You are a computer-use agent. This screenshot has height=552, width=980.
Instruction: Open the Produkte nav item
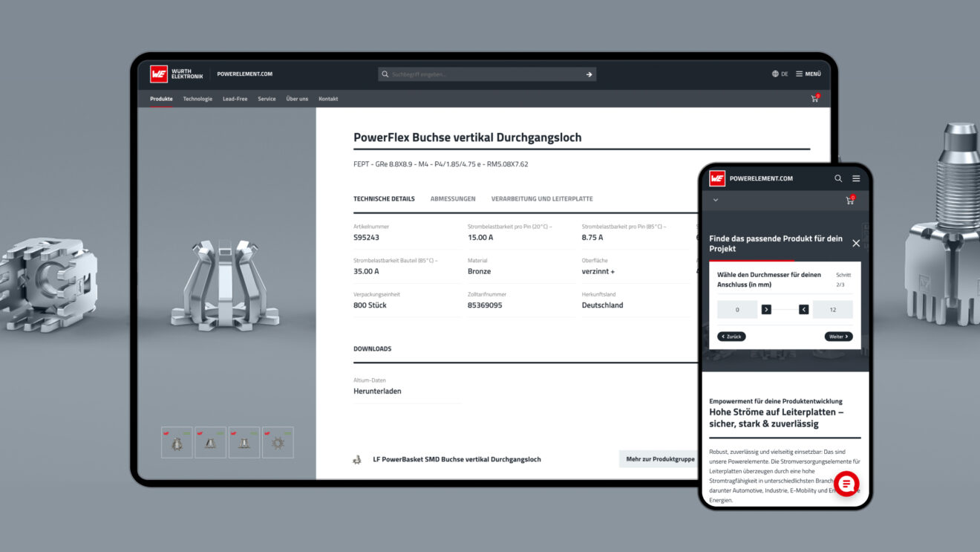[161, 99]
